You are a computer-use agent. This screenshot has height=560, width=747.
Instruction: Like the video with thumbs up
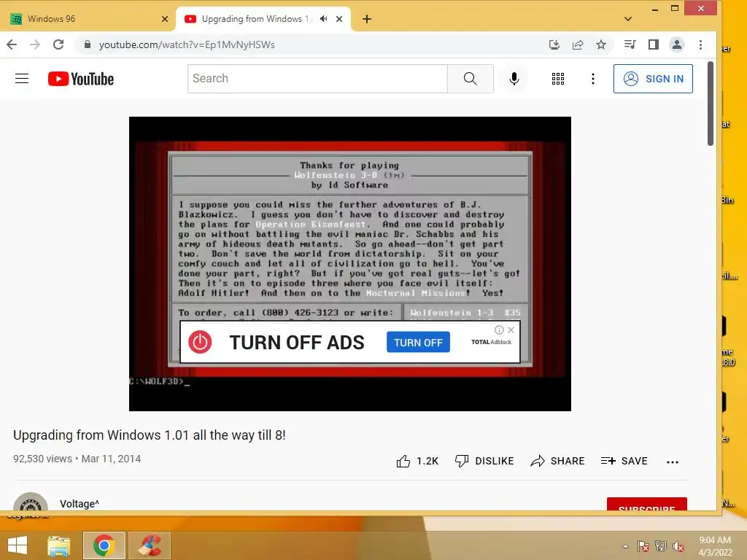(417, 461)
